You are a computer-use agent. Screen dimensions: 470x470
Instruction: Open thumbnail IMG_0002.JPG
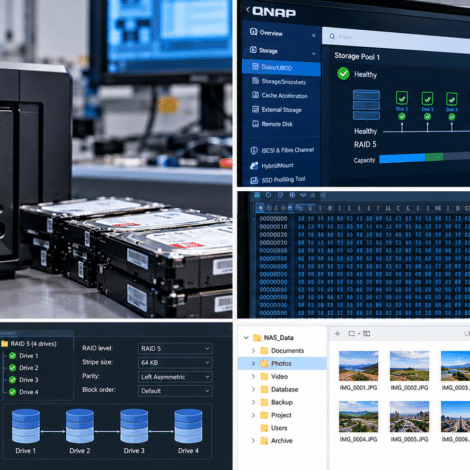point(410,366)
